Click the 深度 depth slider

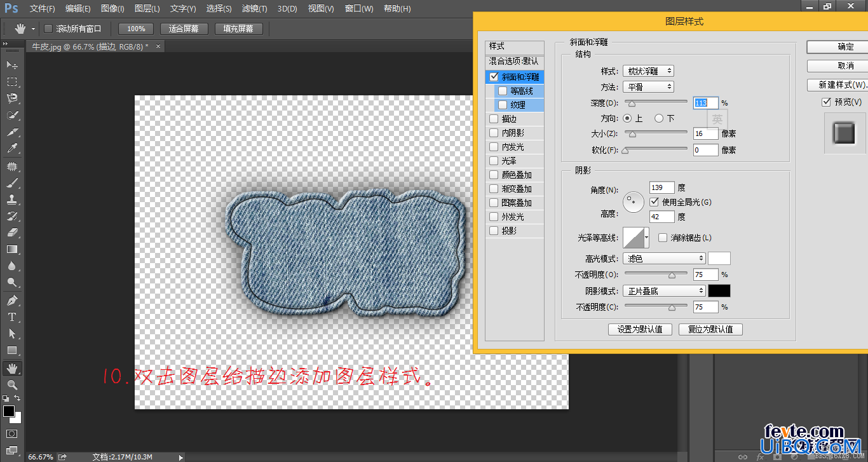(x=656, y=102)
